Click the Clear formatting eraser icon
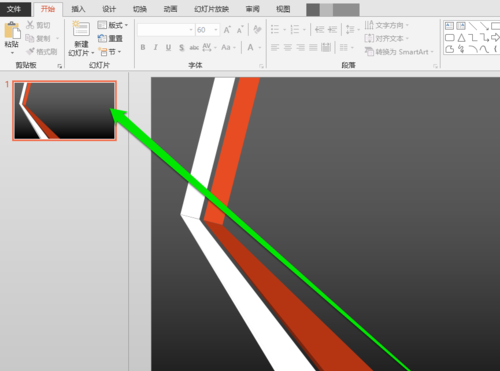 (257, 30)
